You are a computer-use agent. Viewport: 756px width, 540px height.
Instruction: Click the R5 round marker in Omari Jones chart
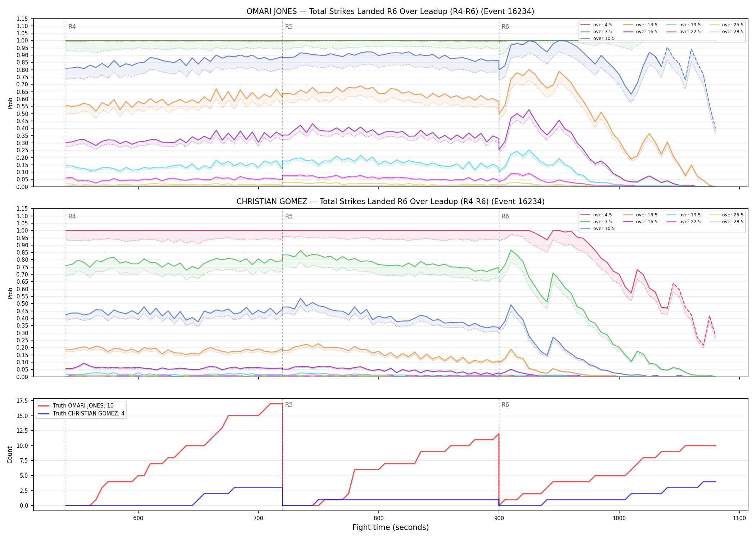click(x=289, y=27)
